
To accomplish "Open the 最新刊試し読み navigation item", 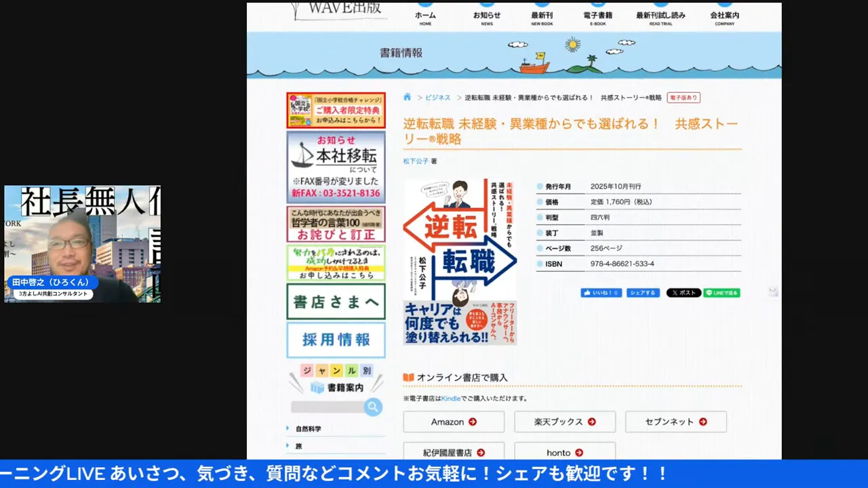I will click(660, 16).
